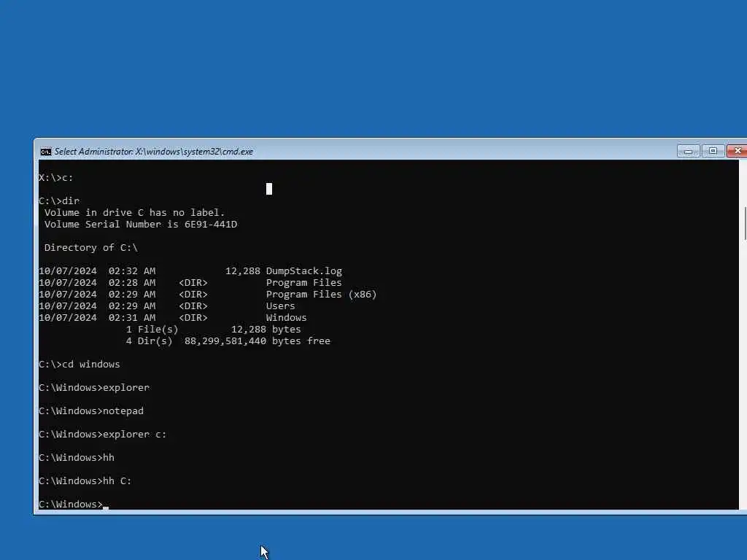Viewport: 747px width, 560px height.
Task: Click the 'Program Files (x86)' directory entry
Action: 322,295
